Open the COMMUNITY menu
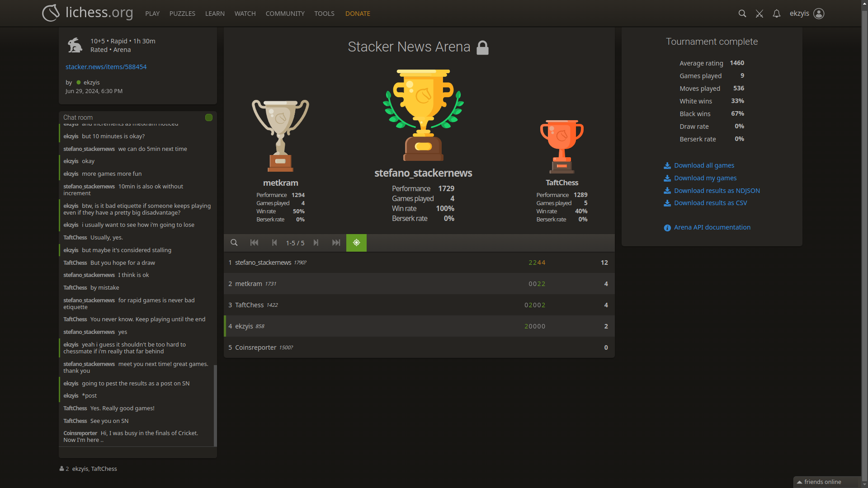 click(x=285, y=14)
